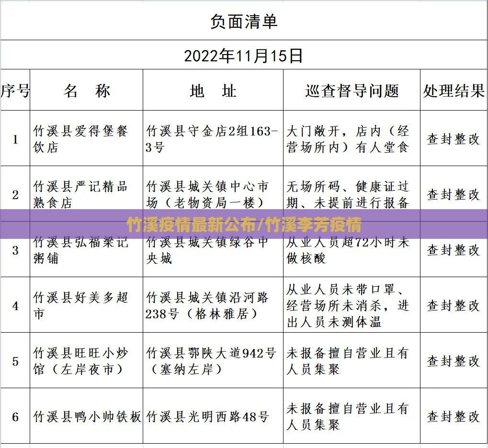Image resolution: width=488 pixels, height=448 pixels.
Task: Click serial number 1 cell
Action: tap(15, 138)
